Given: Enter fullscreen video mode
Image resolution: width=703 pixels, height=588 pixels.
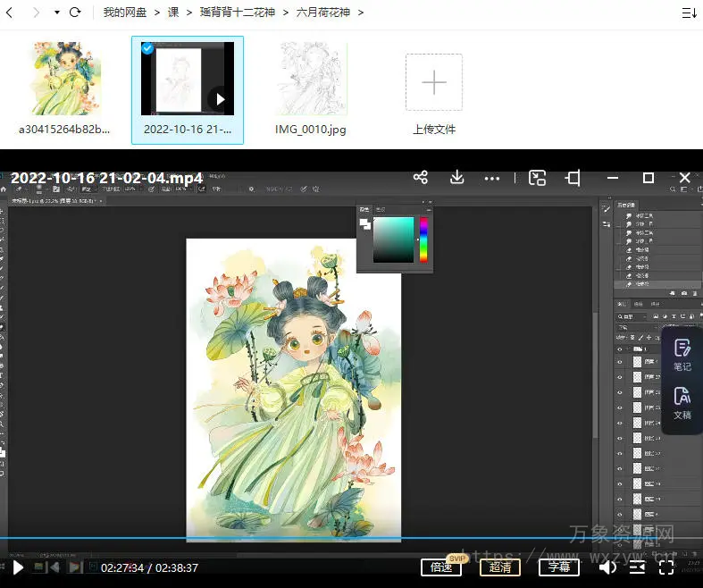Looking at the screenshot, I should pos(666,567).
